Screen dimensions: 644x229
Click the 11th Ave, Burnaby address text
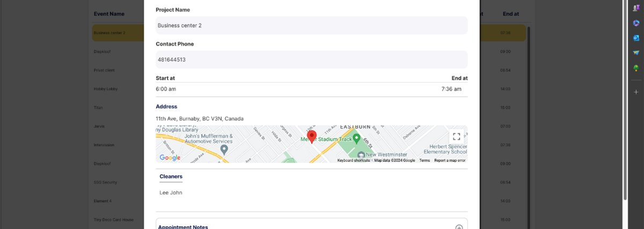click(200, 118)
